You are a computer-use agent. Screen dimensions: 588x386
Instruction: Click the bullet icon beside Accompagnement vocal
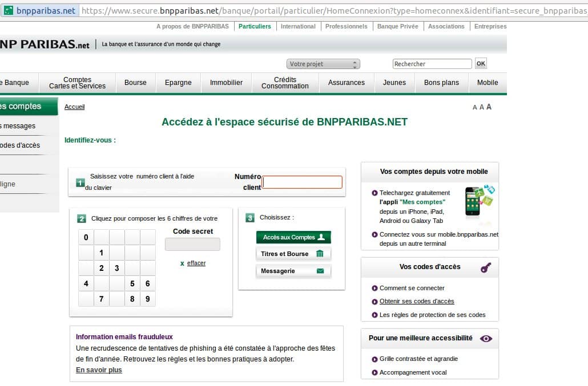(374, 372)
